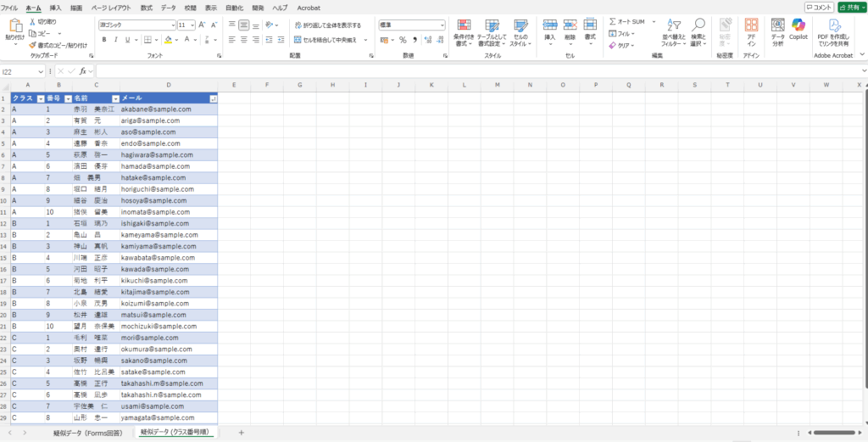Click the フィル (Fill) button
The image size is (868, 442).
click(x=622, y=34)
